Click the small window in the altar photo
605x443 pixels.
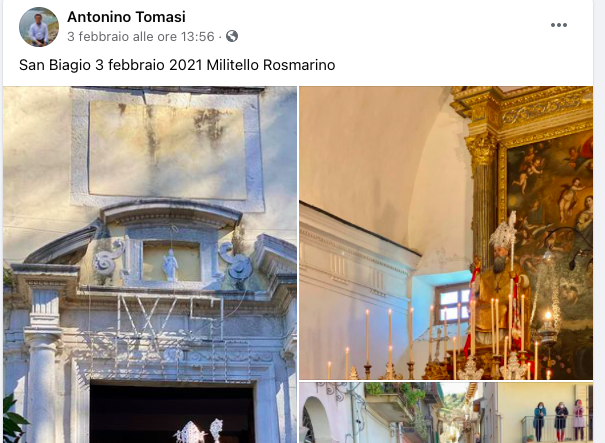tap(451, 304)
